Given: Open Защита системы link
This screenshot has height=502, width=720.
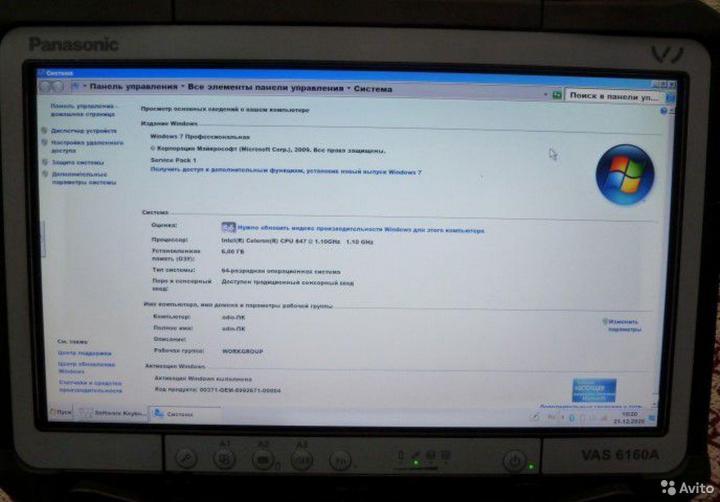Looking at the screenshot, I should [x=78, y=163].
